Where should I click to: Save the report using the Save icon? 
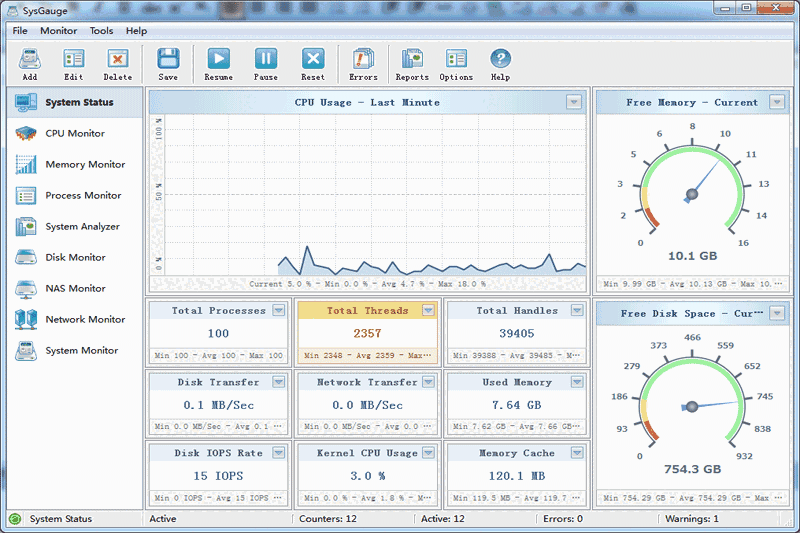click(x=168, y=60)
